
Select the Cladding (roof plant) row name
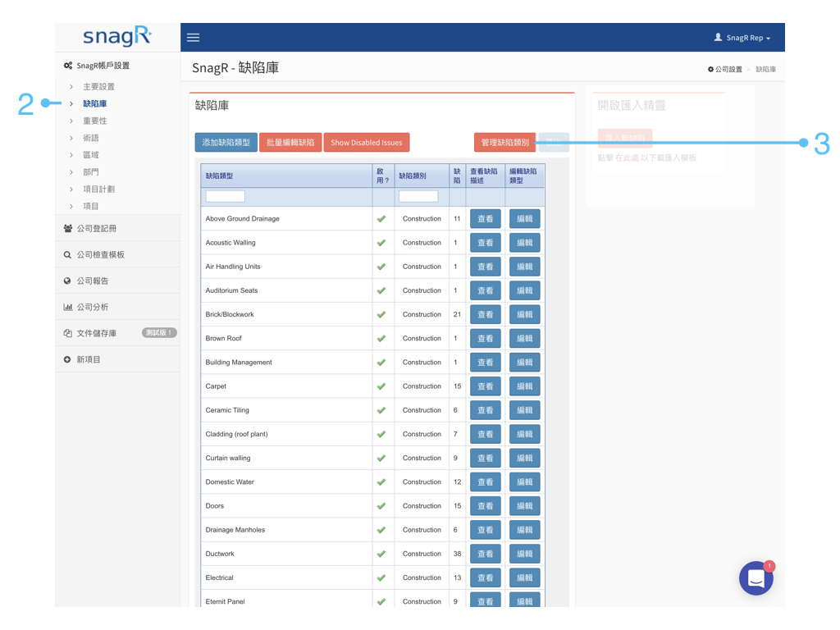(x=237, y=434)
